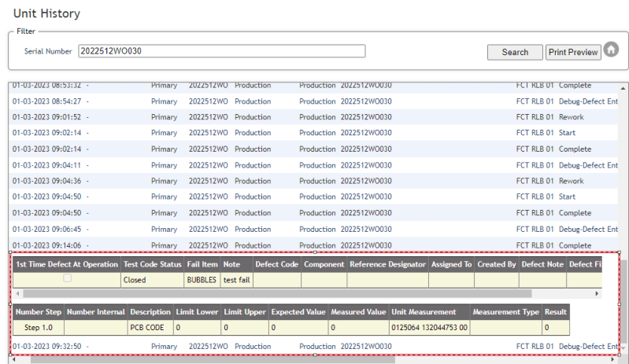The image size is (629, 364).
Task: Click the Result column header
Action: coord(556,311)
